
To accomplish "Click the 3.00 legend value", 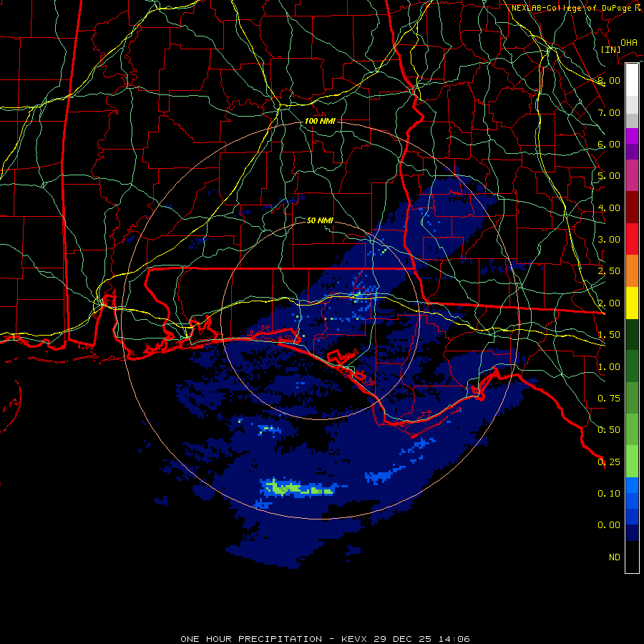I will [609, 240].
